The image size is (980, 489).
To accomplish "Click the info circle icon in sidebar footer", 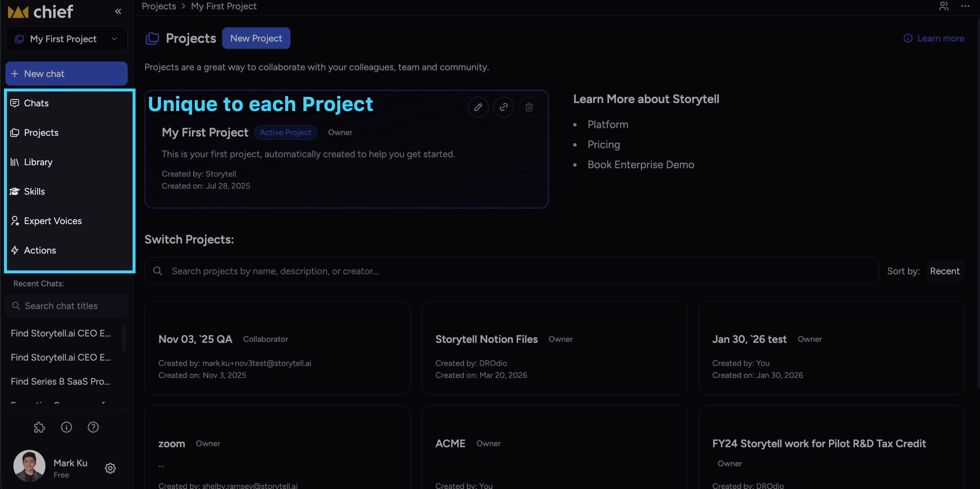I will pos(66,427).
